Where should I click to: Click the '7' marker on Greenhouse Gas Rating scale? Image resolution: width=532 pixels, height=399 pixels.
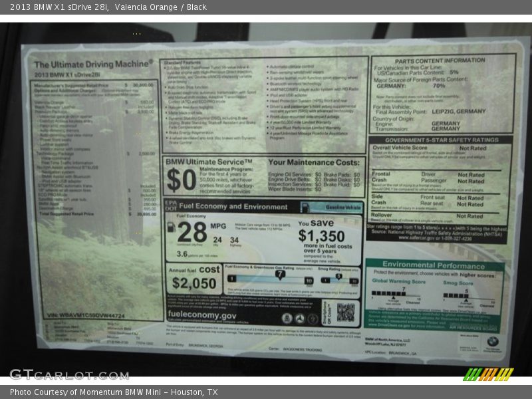click(279, 275)
